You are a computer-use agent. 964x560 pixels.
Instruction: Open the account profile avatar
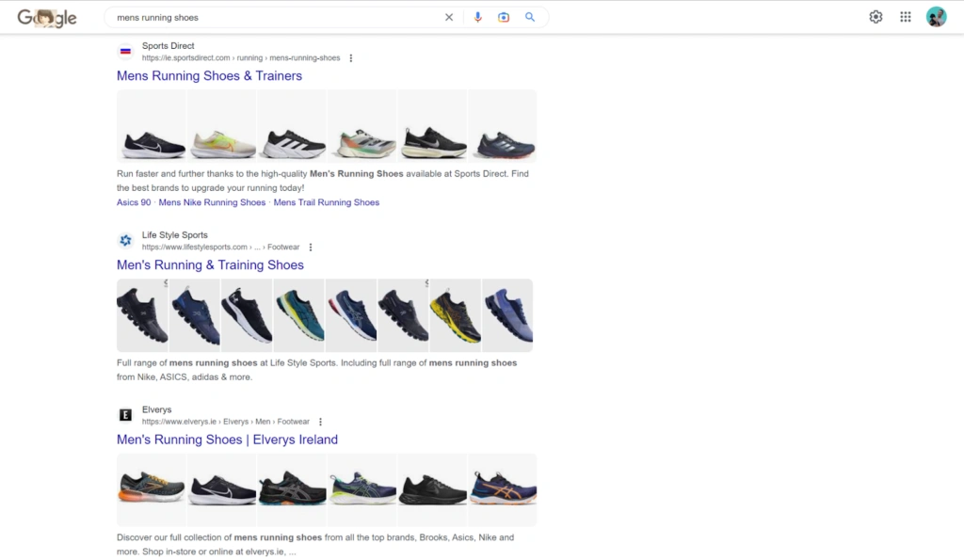936,17
